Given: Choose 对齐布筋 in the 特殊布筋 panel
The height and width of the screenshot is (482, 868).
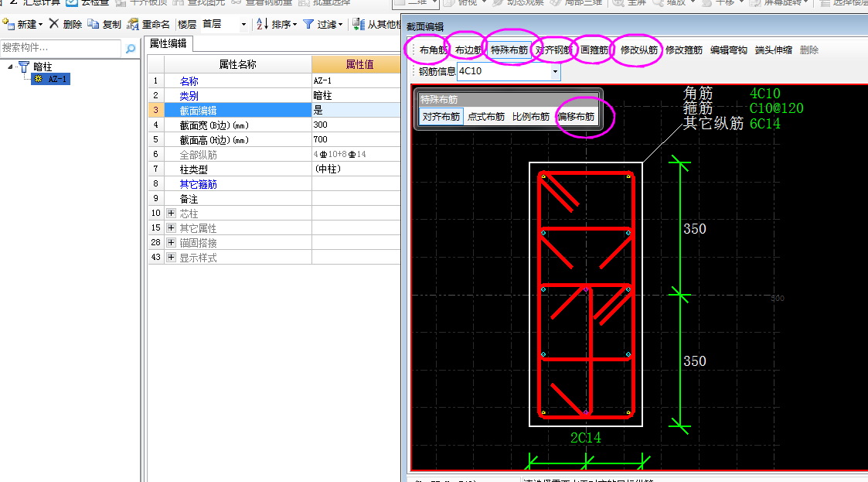Looking at the screenshot, I should coord(441,116).
